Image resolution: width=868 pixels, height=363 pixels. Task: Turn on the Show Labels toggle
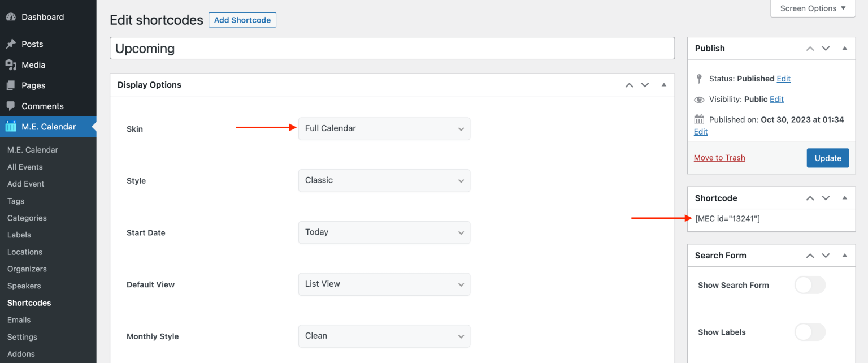[810, 332]
